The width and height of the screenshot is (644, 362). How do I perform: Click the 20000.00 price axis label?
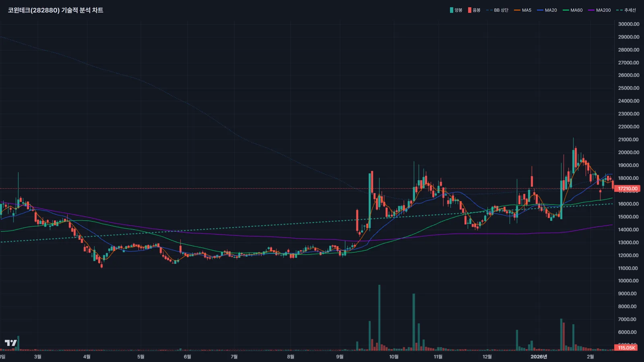click(x=628, y=152)
